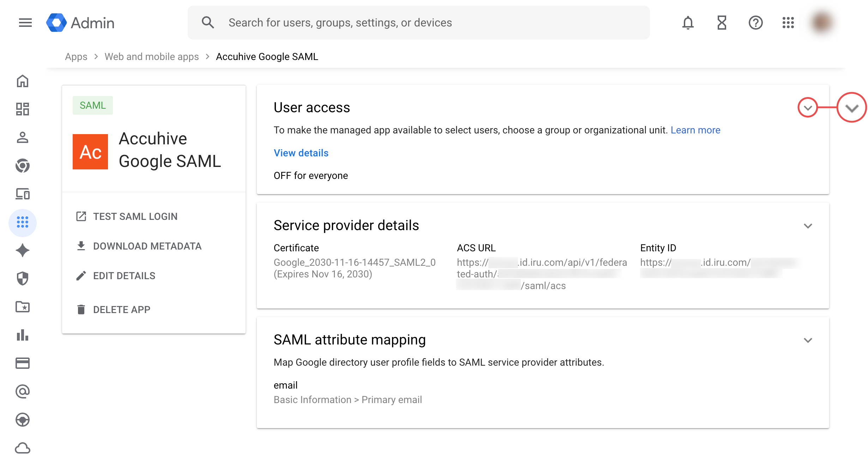This screenshot has width=868, height=468.
Task: Click TEST SAML LOGIN
Action: [127, 216]
